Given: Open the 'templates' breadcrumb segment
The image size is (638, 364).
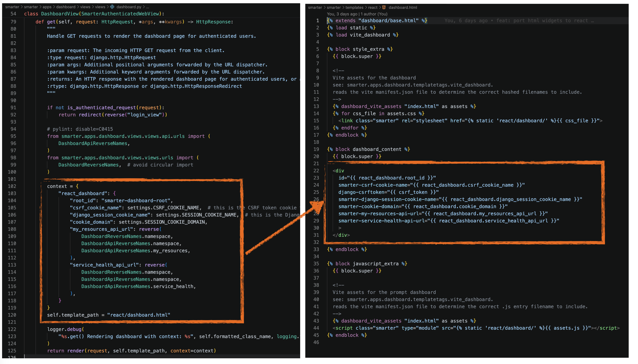Looking at the screenshot, I should tap(354, 7).
